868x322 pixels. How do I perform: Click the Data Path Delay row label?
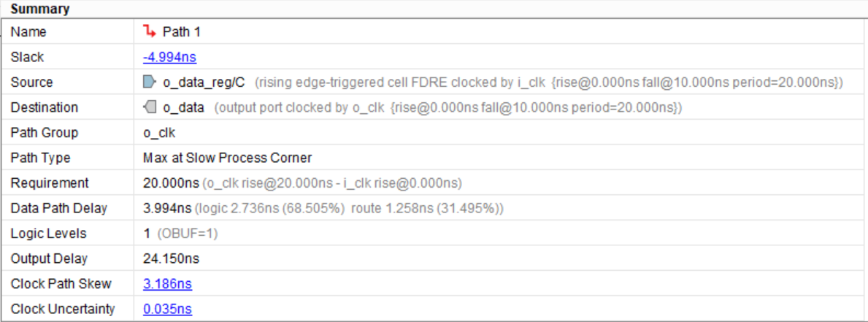coord(59,208)
